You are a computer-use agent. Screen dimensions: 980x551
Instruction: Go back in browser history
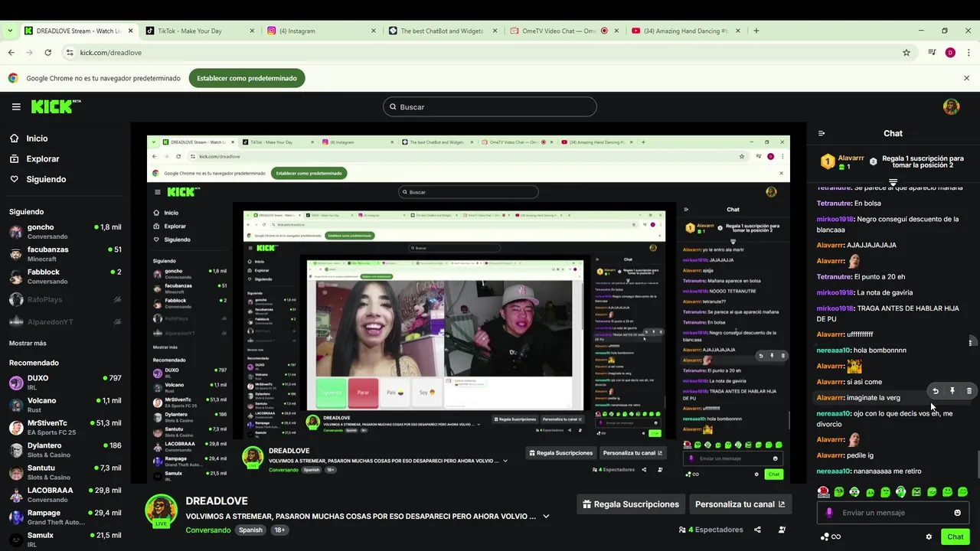(11, 53)
